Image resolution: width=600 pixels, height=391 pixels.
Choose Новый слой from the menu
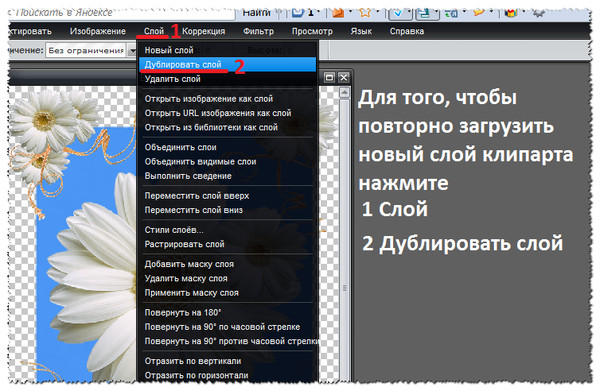click(227, 50)
